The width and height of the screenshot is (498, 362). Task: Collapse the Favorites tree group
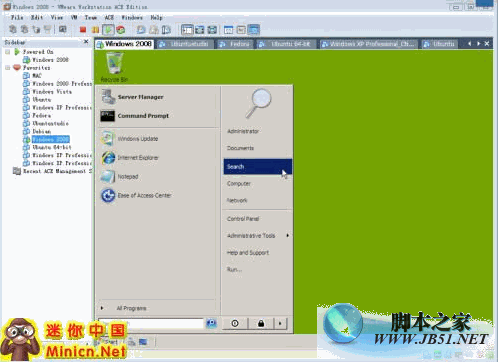tap(8, 68)
